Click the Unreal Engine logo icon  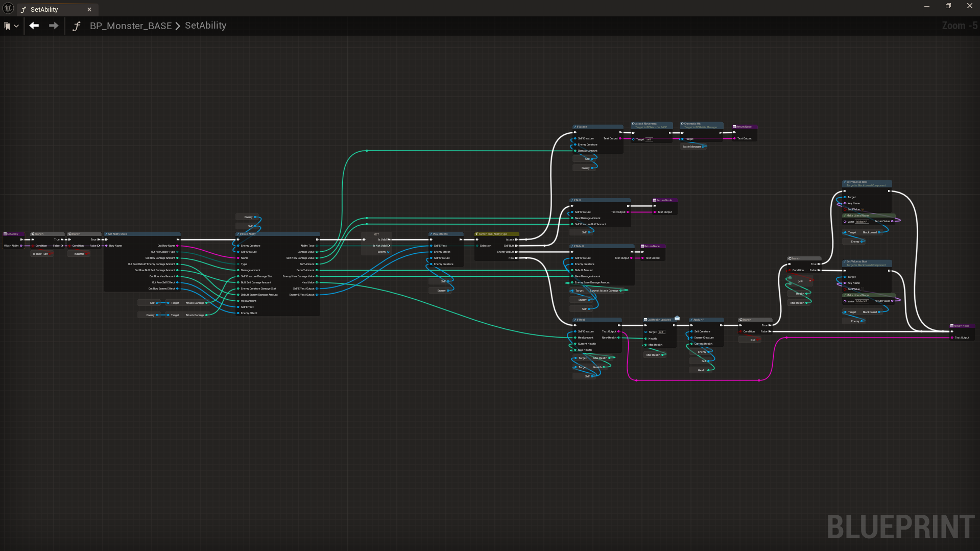coord(8,8)
